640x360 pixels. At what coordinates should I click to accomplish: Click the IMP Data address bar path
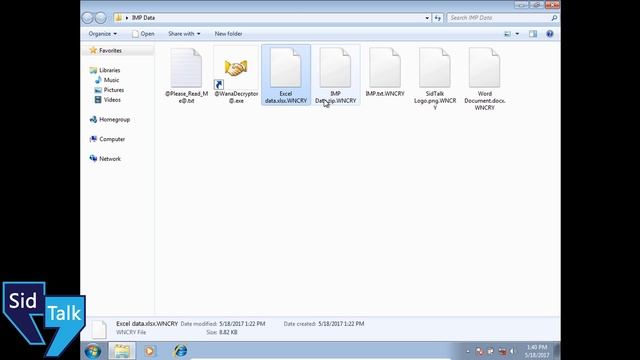(x=143, y=18)
